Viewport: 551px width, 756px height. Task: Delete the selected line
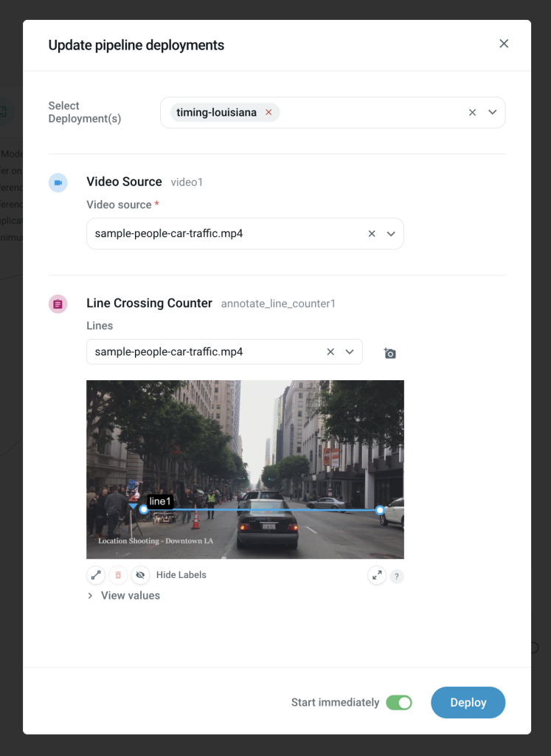[118, 574]
